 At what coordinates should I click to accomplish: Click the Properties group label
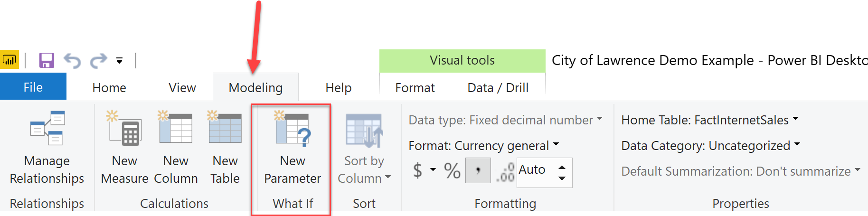(741, 203)
